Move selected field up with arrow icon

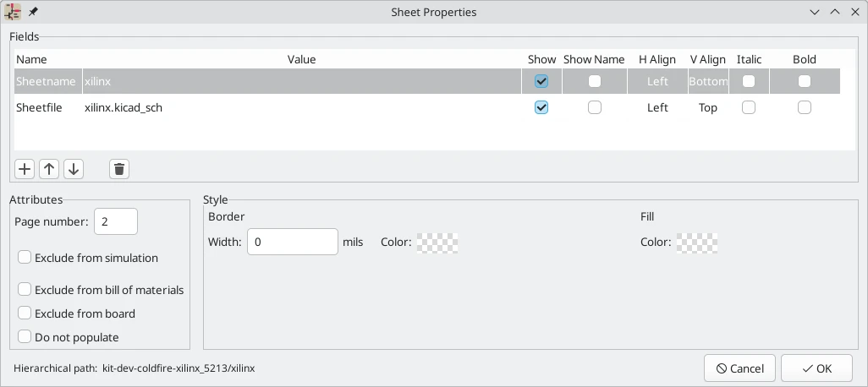coord(49,169)
